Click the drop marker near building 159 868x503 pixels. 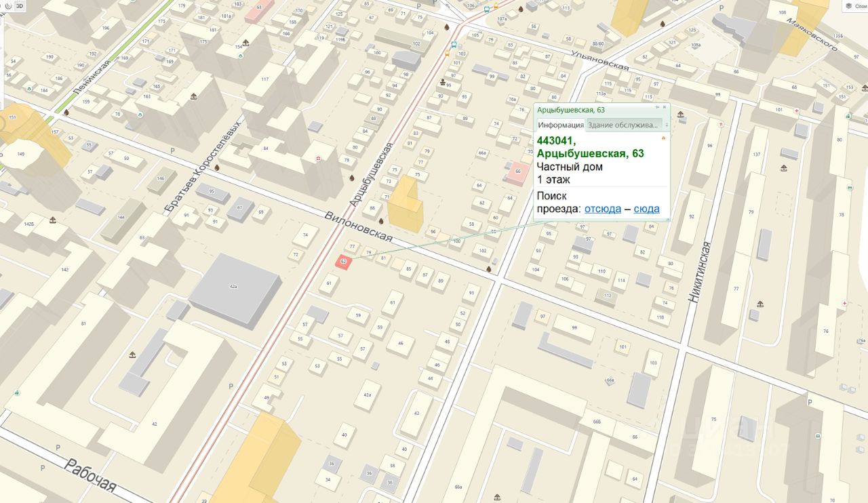coord(66,113)
